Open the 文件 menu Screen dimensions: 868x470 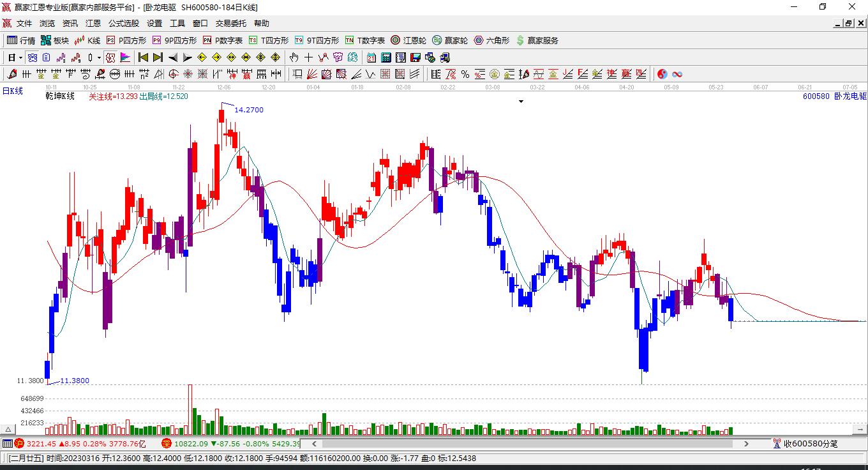(24, 24)
